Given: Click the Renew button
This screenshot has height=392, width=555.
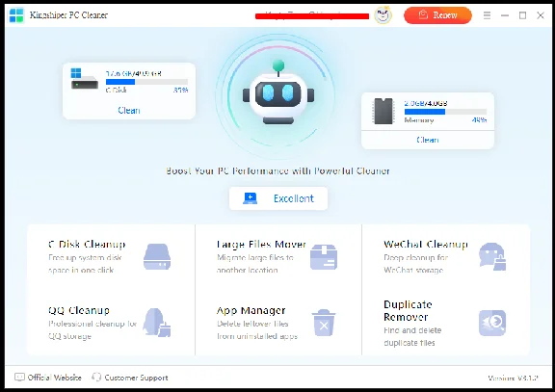Looking at the screenshot, I should 437,15.
